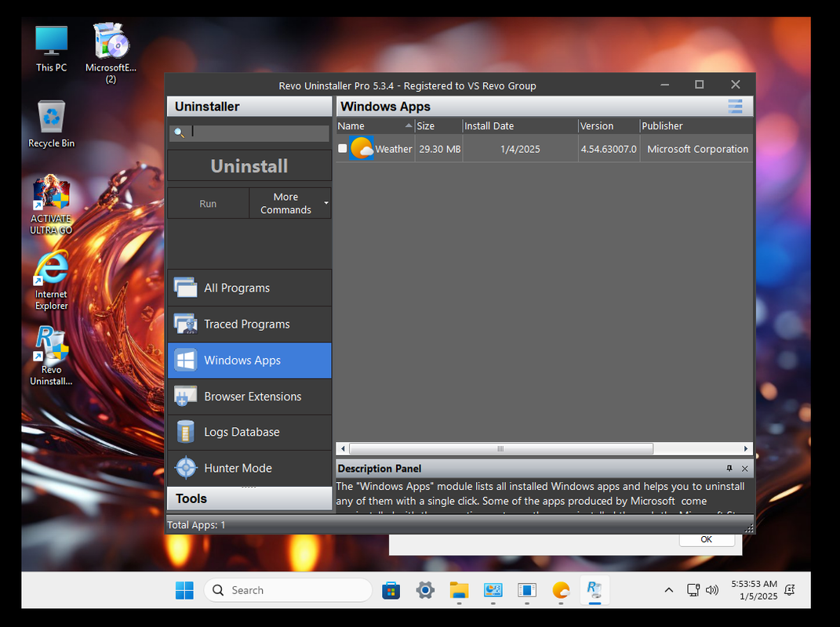840x627 pixels.
Task: Click the large Uninstall button
Action: (x=249, y=166)
